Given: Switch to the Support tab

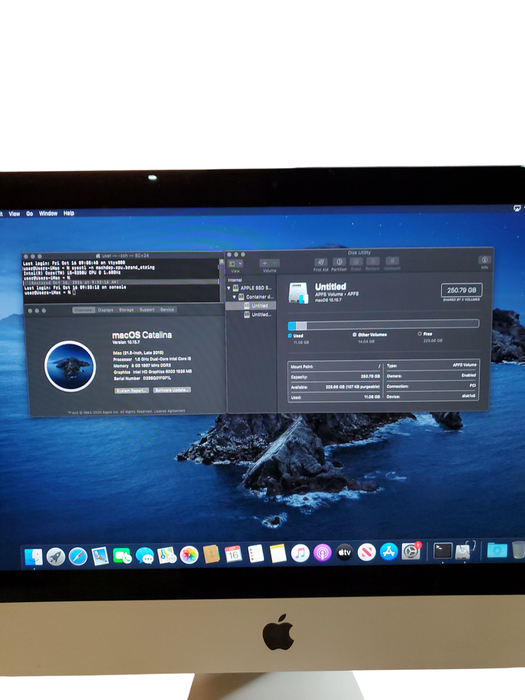Looking at the screenshot, I should tap(147, 309).
